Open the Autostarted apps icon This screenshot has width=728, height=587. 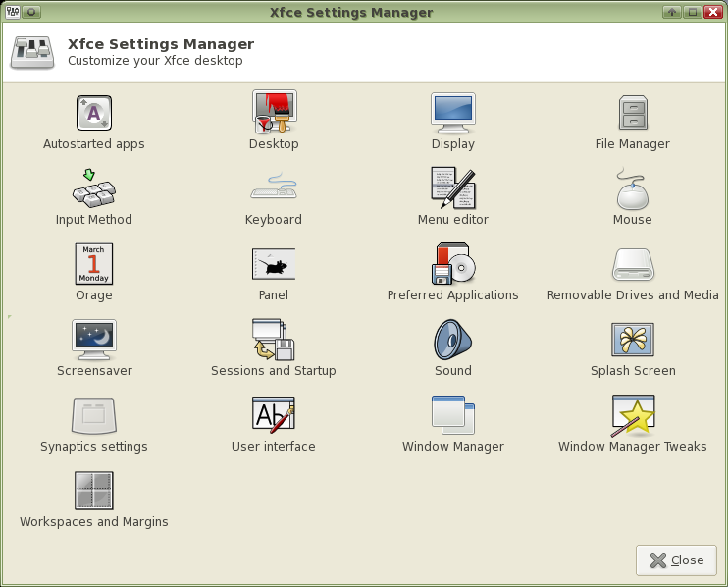click(x=94, y=113)
